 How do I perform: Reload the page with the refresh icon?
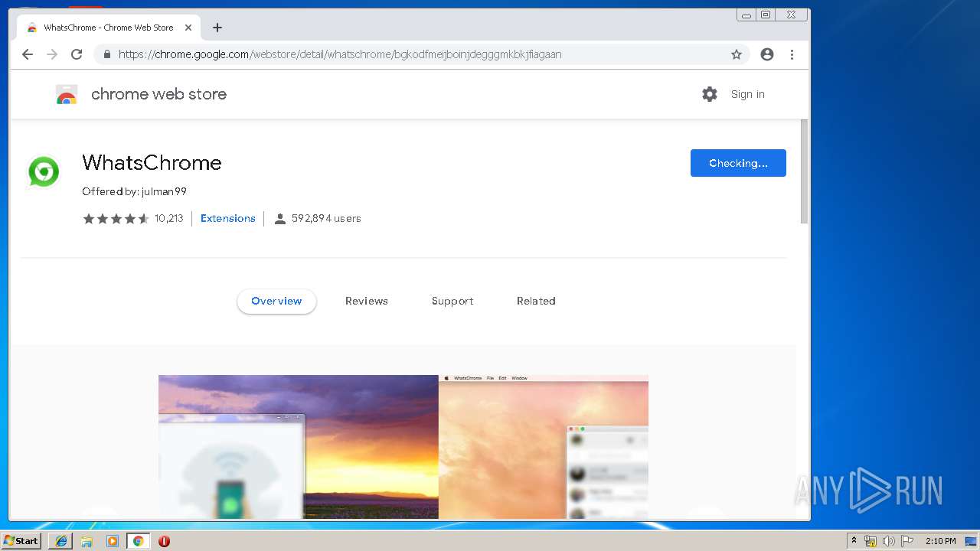pos(77,54)
